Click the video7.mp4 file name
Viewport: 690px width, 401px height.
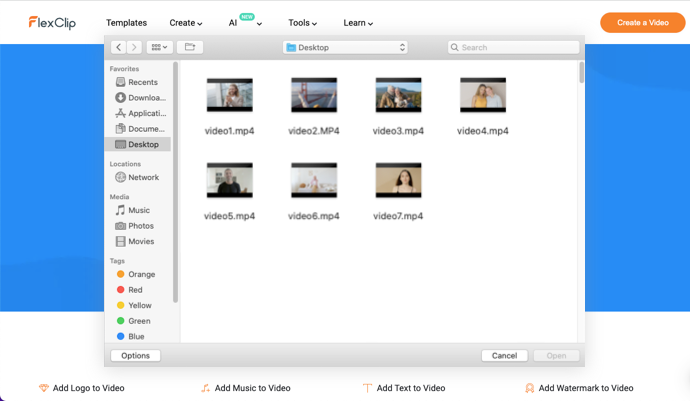pyautogui.click(x=398, y=216)
